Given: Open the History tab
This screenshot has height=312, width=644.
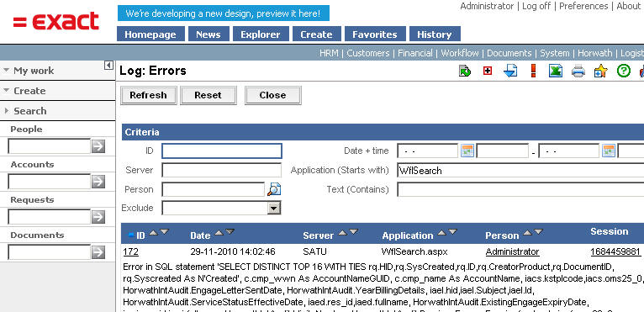Looking at the screenshot, I should click(435, 34).
